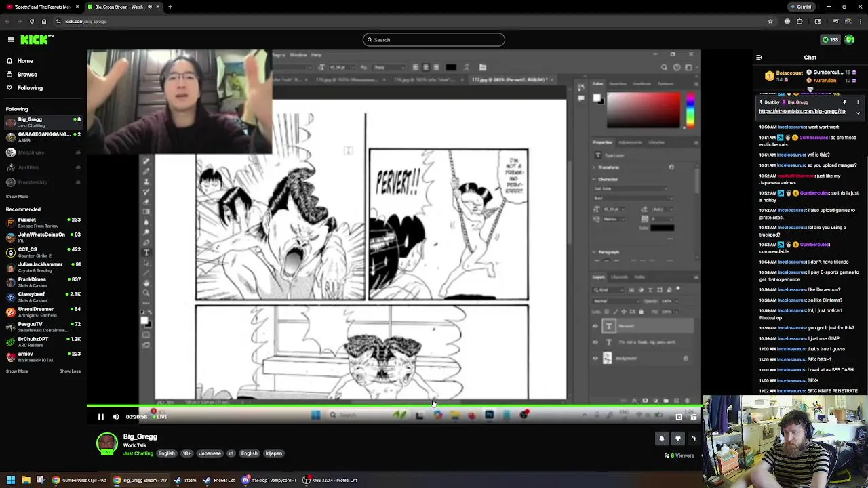This screenshot has width=868, height=488.
Task: Show more followed channels
Action: tap(18, 197)
